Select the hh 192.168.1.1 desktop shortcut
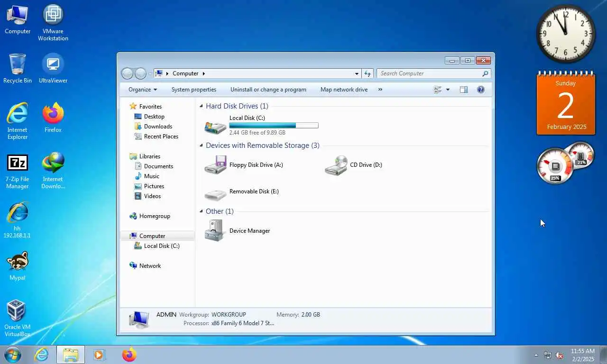Screen dimensions: 607x364 (18, 219)
